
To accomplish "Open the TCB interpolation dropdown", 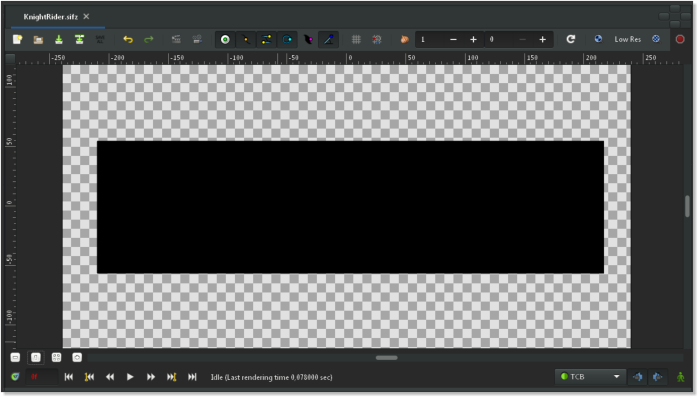I will tap(590, 377).
